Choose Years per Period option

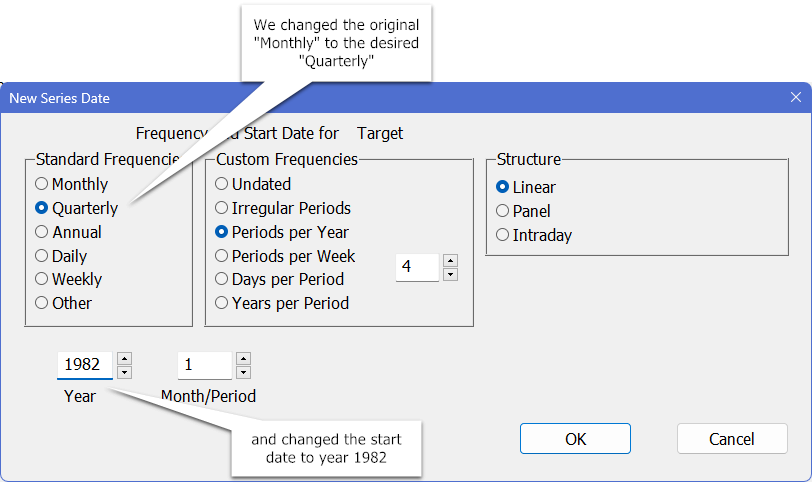(x=222, y=303)
